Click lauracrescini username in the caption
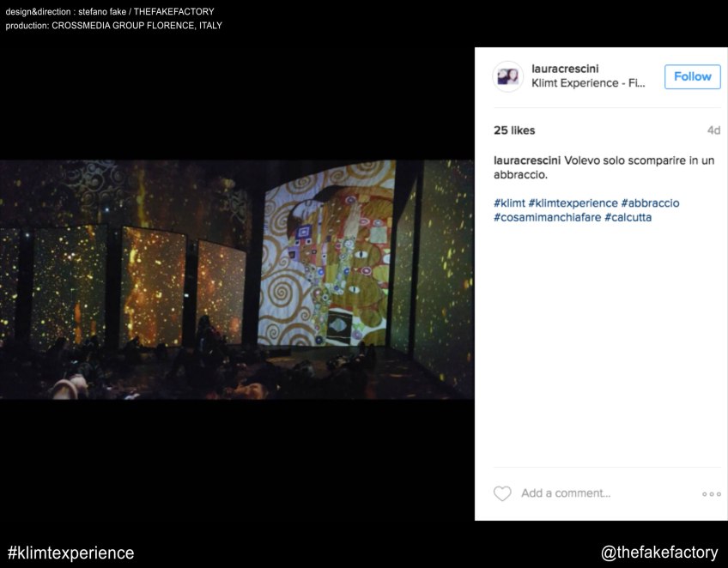Viewport: 728px width, 568px height. point(527,160)
